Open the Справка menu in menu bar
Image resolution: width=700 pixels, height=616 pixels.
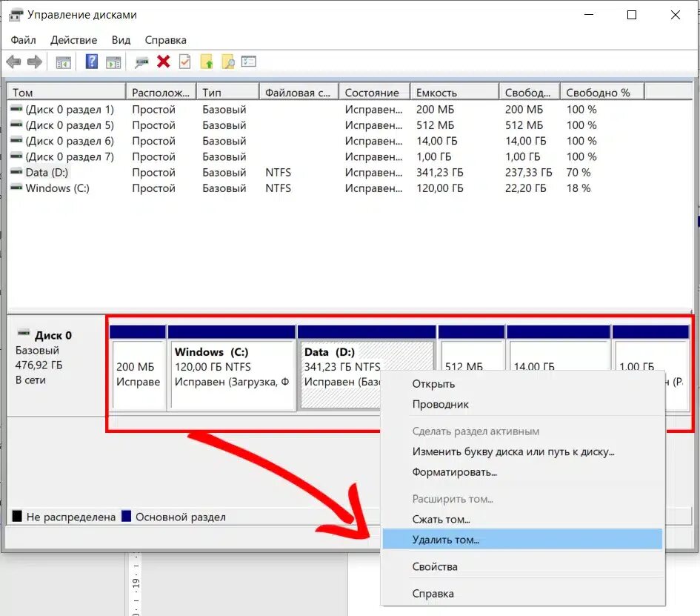166,40
